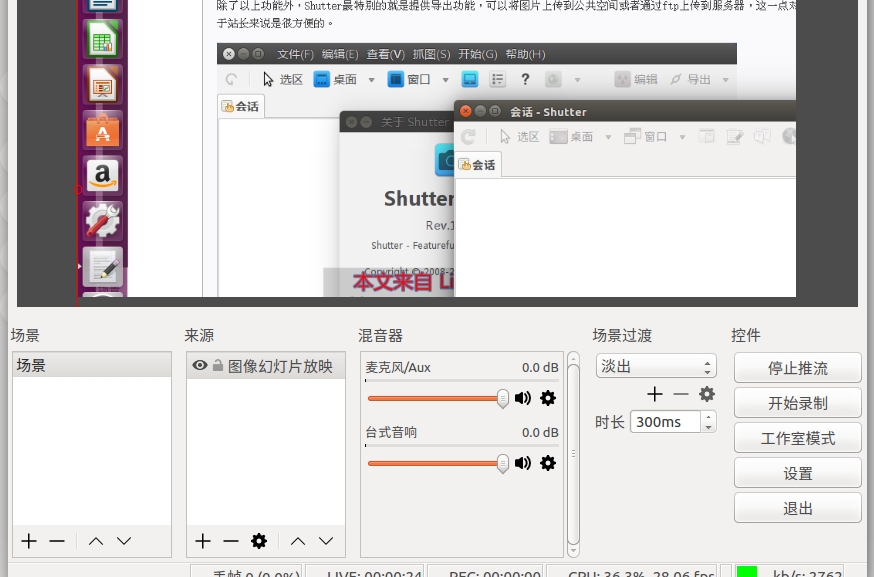
Task: Open 设置 settings button
Action: pos(798,473)
